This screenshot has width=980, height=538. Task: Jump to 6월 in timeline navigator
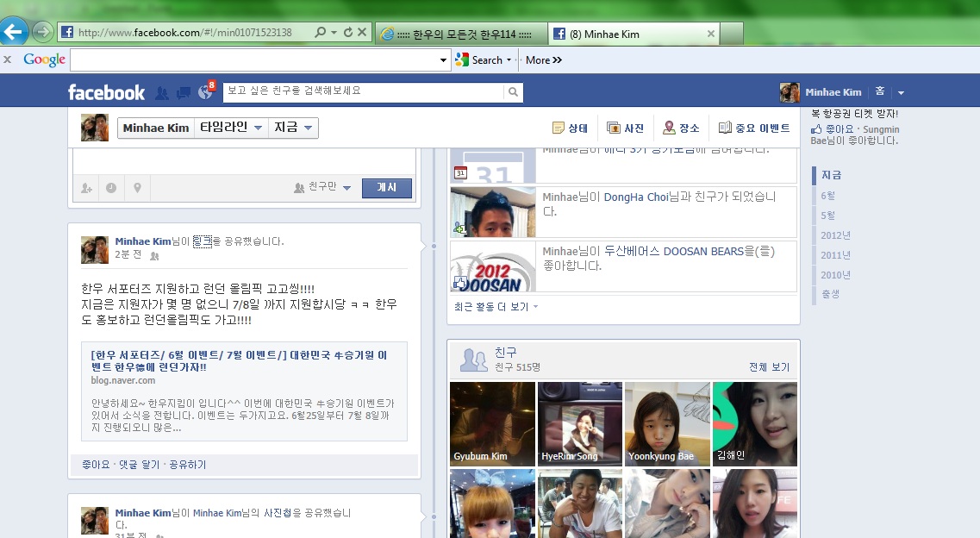(x=828, y=196)
